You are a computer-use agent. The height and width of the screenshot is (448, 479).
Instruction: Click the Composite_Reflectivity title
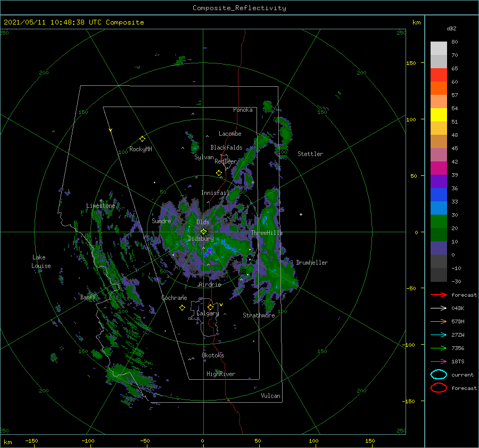point(239,8)
